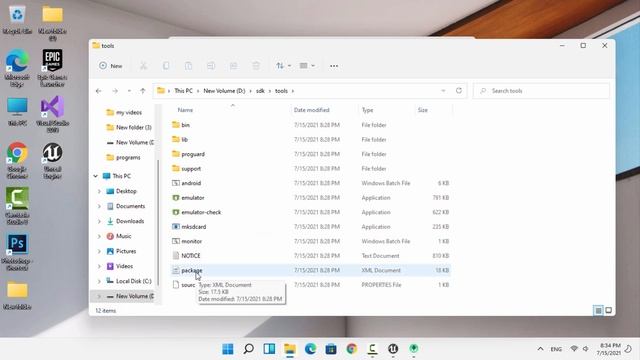Sort by Size column header
Image resolution: width=640 pixels, height=360 pixels.
pos(423,110)
